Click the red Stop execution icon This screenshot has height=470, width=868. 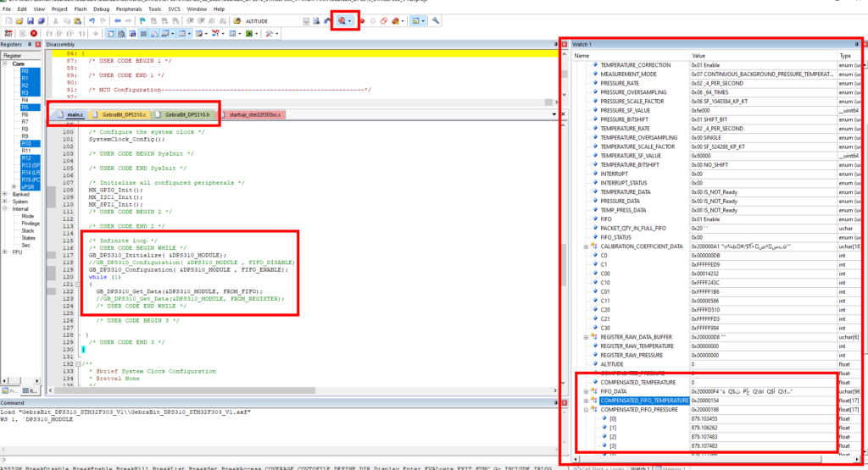[x=34, y=34]
